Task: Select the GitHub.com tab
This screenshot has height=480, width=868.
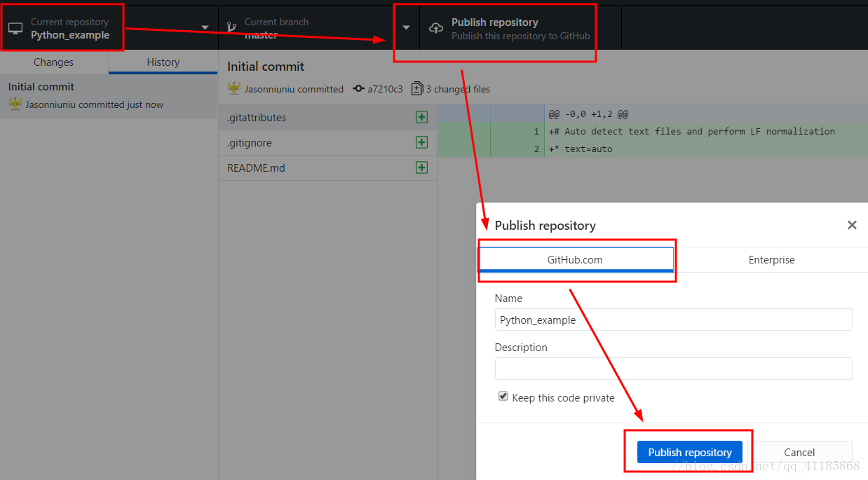Action: (x=575, y=259)
